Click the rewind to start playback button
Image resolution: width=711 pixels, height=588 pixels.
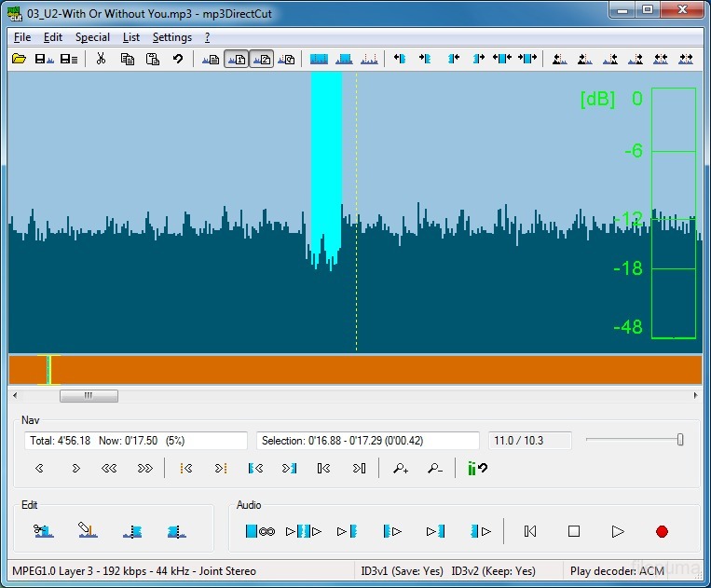pos(530,531)
